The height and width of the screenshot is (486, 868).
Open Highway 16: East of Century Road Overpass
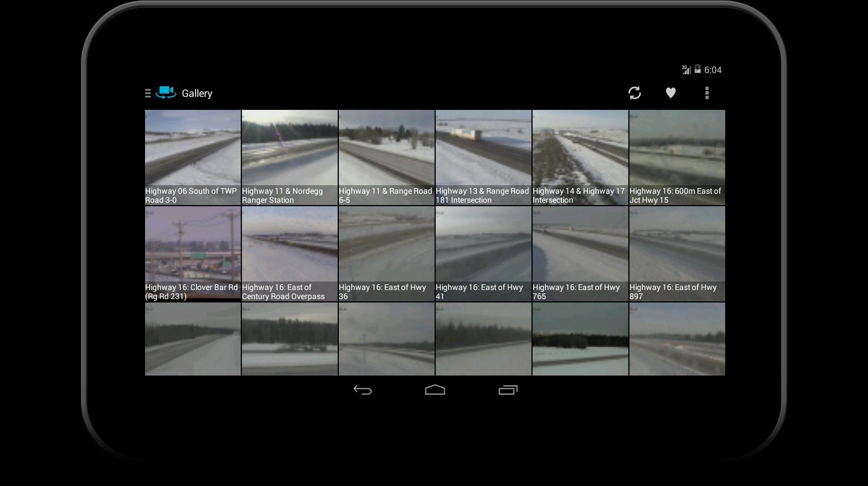point(290,254)
